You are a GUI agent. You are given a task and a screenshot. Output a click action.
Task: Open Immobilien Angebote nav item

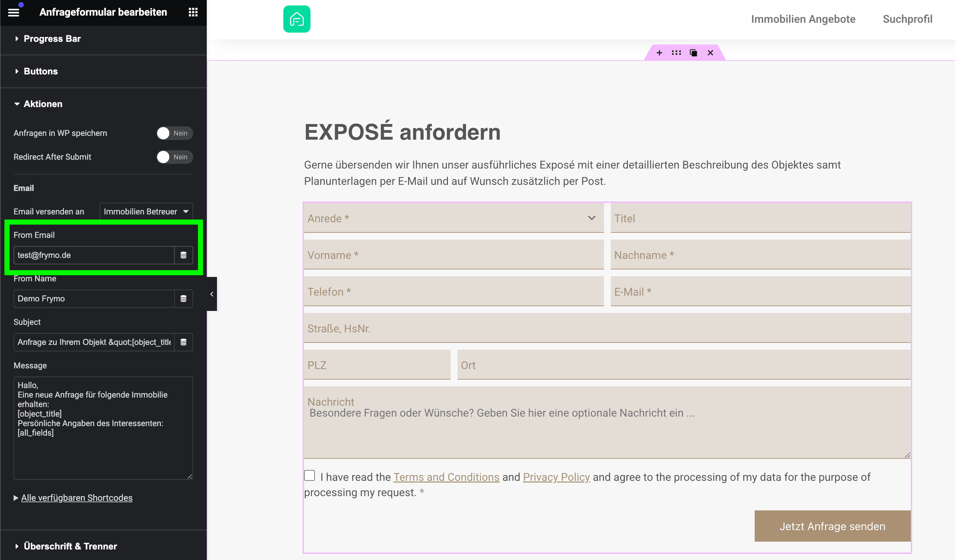803,19
